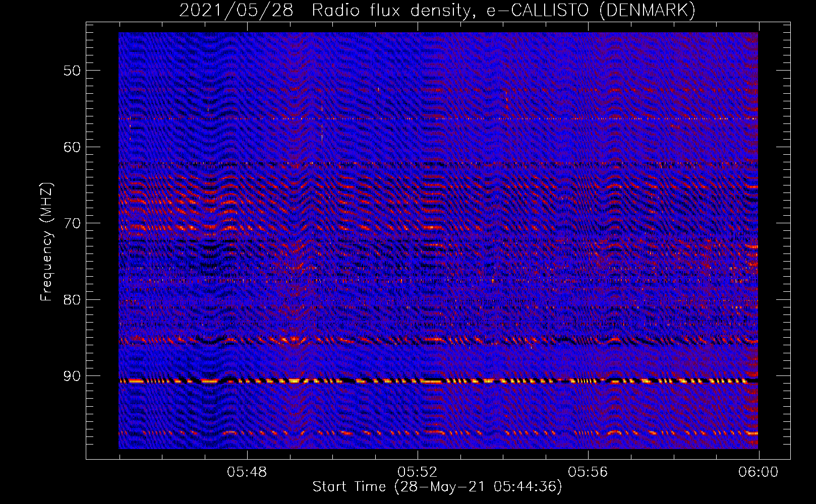The height and width of the screenshot is (504, 816).
Task: Click the 05:56 time tick label
Action: click(x=588, y=472)
